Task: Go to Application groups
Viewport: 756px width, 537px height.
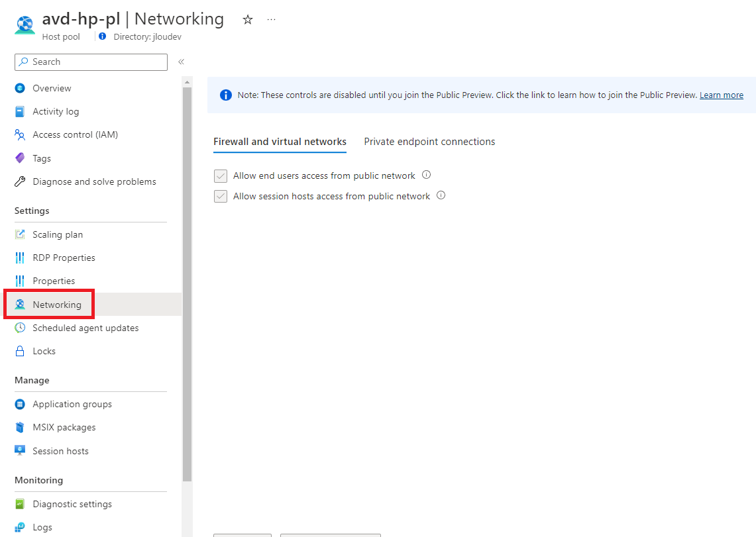Action: [x=72, y=404]
